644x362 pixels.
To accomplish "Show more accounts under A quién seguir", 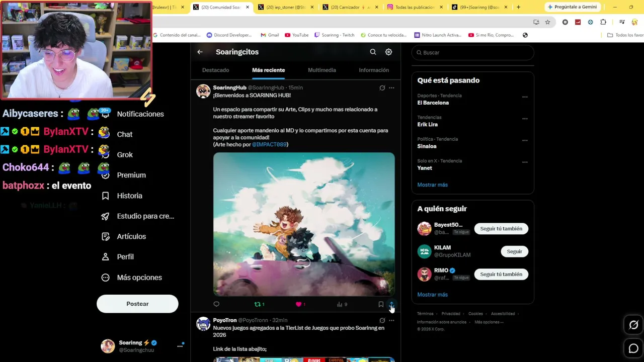I will (432, 295).
